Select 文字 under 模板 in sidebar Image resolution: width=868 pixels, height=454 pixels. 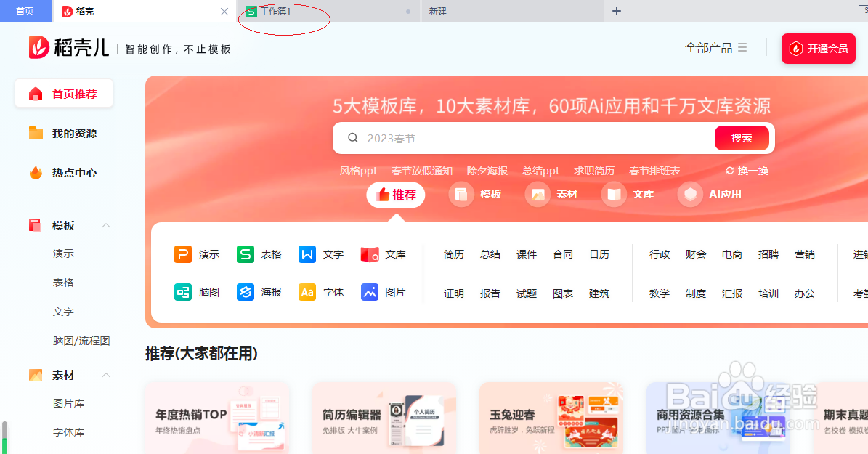click(x=63, y=312)
